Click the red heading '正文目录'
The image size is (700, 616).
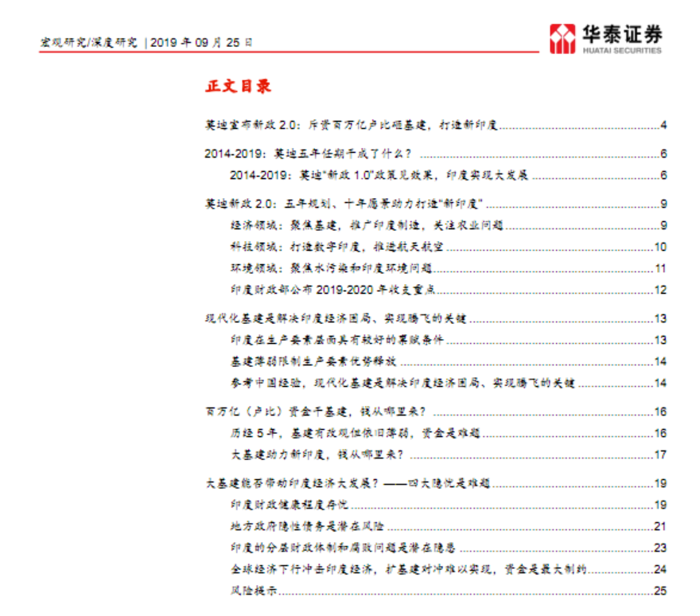click(x=239, y=86)
